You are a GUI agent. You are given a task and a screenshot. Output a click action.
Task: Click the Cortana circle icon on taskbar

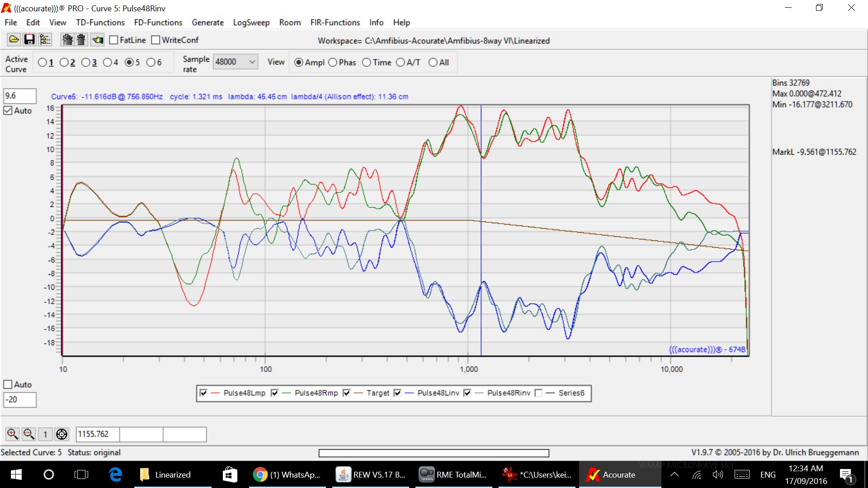pos(48,474)
